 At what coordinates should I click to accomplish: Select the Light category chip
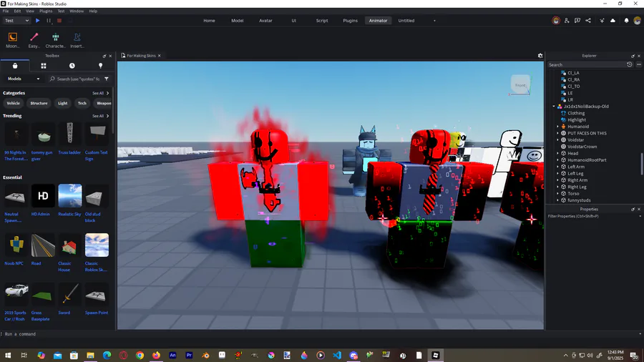(62, 104)
